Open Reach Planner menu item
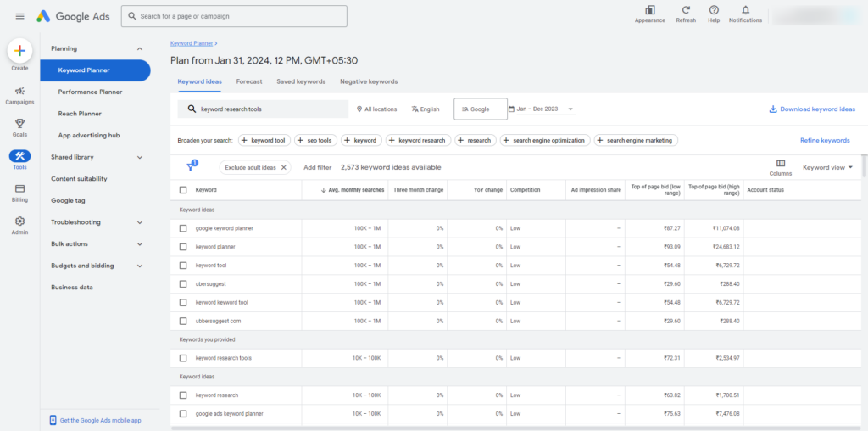The image size is (868, 431). (x=80, y=114)
